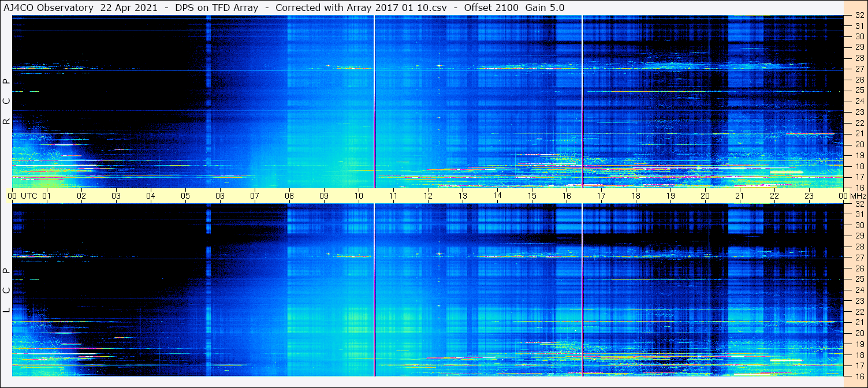
Task: Click hour label '12' on time axis
Action: pos(428,196)
